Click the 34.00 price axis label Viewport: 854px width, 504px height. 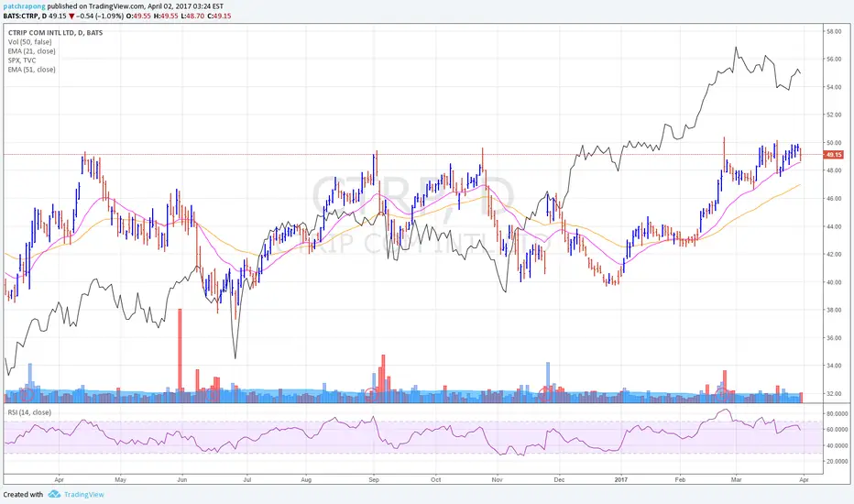[x=834, y=366]
